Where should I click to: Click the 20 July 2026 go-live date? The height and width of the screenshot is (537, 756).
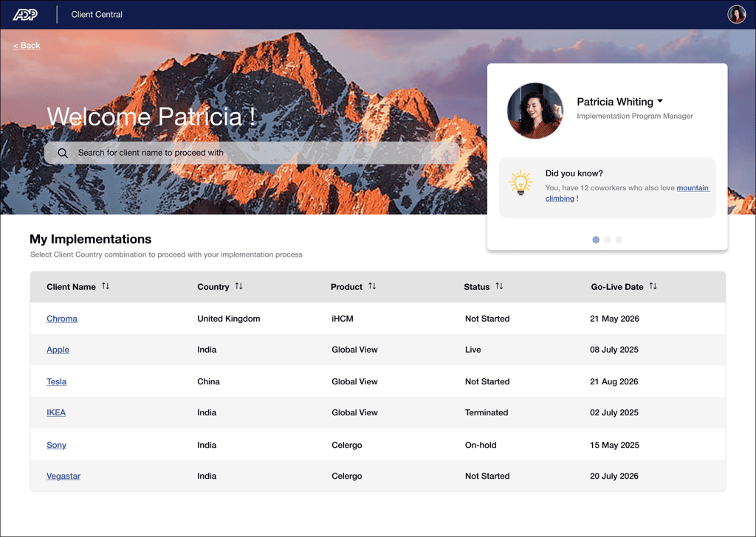pos(614,476)
